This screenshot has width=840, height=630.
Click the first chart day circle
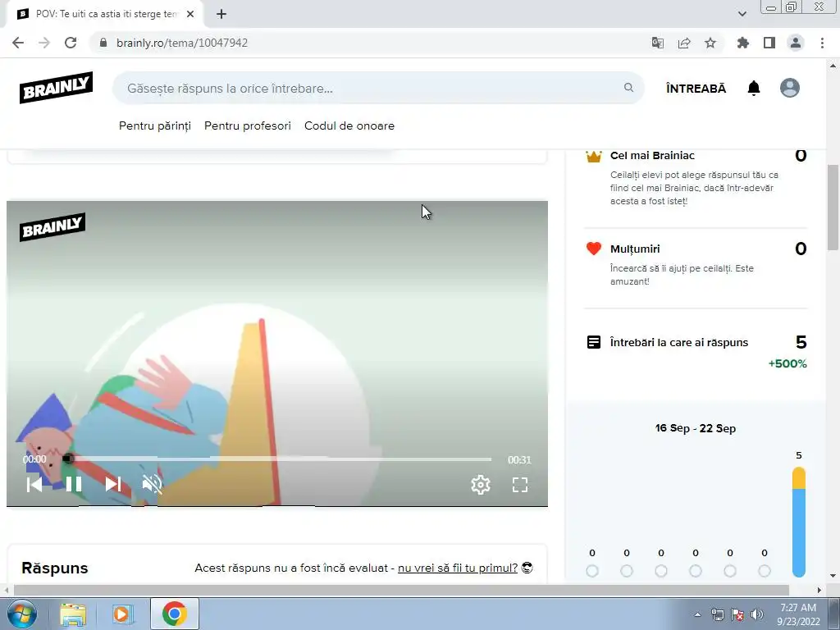coord(592,571)
